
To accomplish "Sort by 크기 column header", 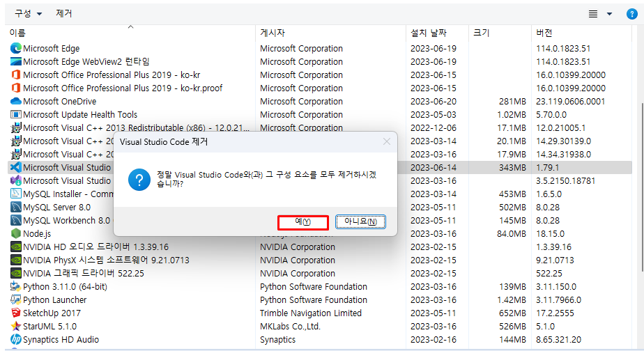I will [500, 33].
